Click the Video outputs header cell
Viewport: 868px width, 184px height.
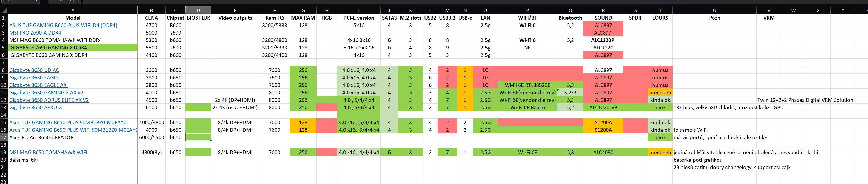[235, 18]
